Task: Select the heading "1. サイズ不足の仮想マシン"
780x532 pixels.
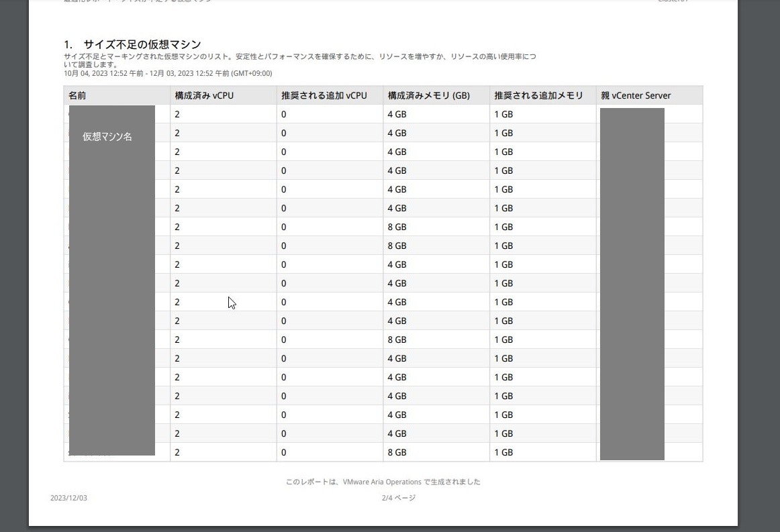Action: click(x=132, y=44)
